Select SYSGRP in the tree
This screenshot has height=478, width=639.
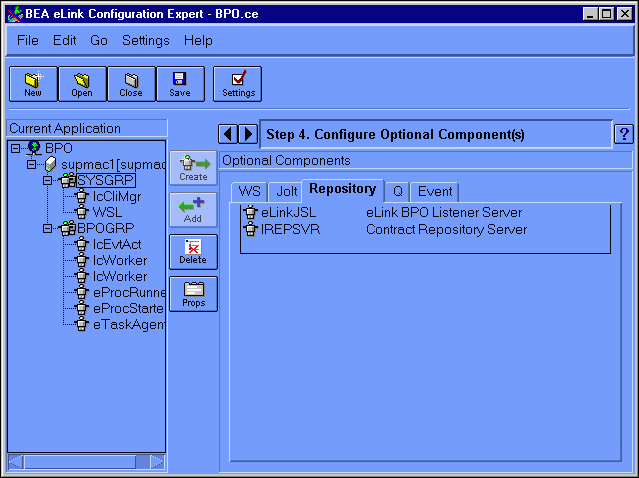pos(106,180)
